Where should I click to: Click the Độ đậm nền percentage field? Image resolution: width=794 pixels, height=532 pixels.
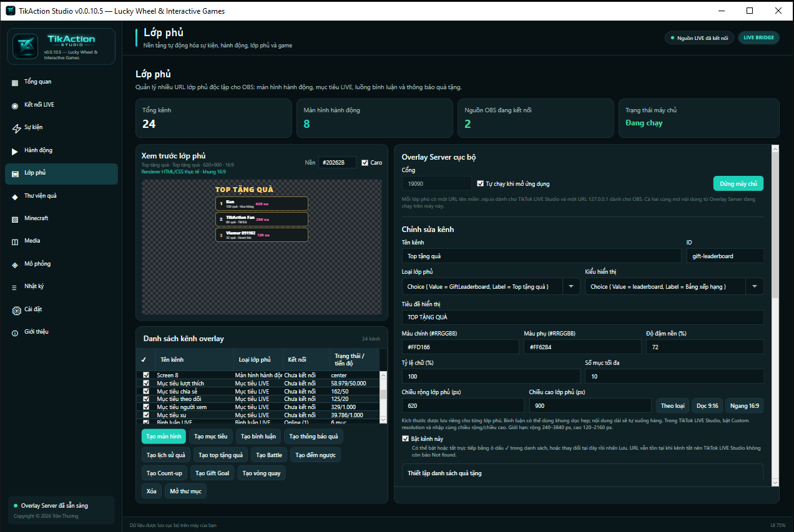pos(705,347)
